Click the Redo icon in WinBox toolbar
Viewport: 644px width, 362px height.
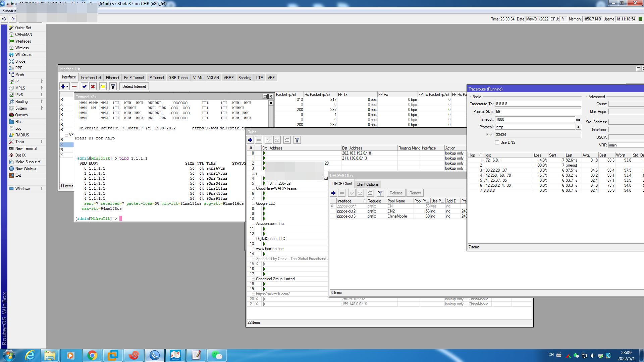[13, 19]
